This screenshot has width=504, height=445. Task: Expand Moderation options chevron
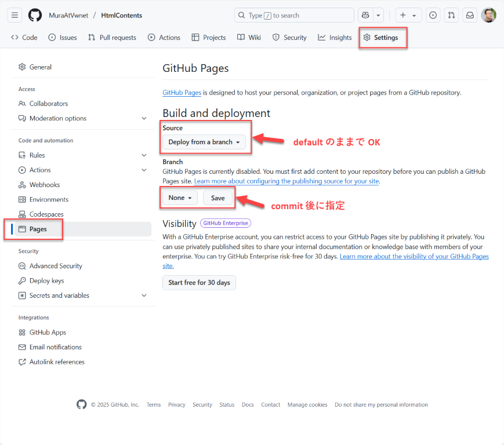(x=144, y=118)
